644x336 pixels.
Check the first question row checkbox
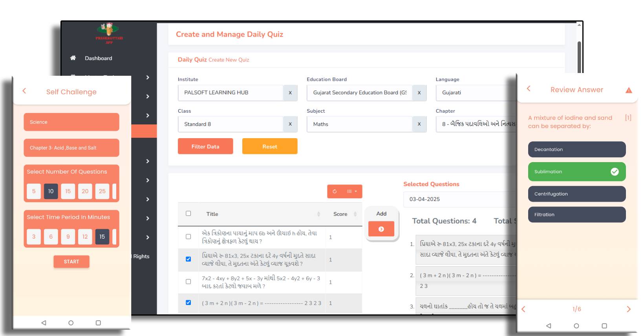[x=188, y=237]
